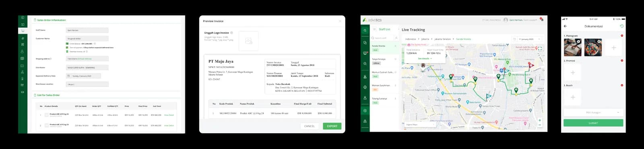Open the filter icon beside Search staff
The height and width of the screenshot is (149, 644).
pyautogui.click(x=396, y=38)
